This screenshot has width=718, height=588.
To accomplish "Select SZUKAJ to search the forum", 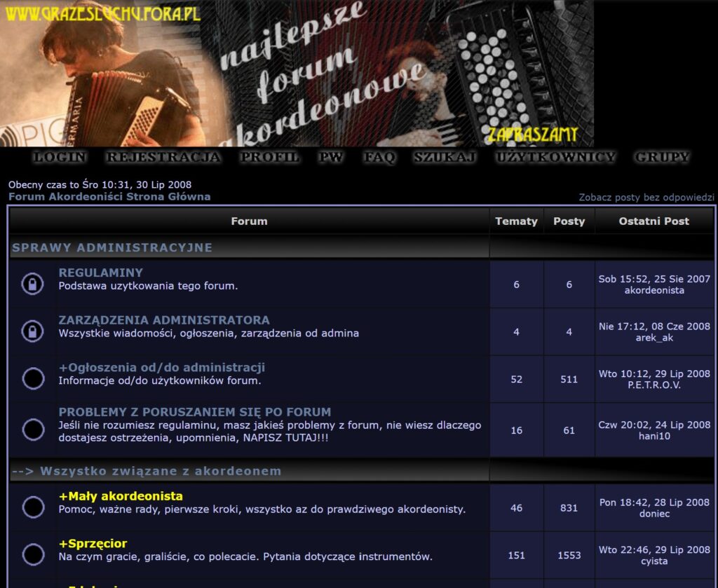I will 445,158.
